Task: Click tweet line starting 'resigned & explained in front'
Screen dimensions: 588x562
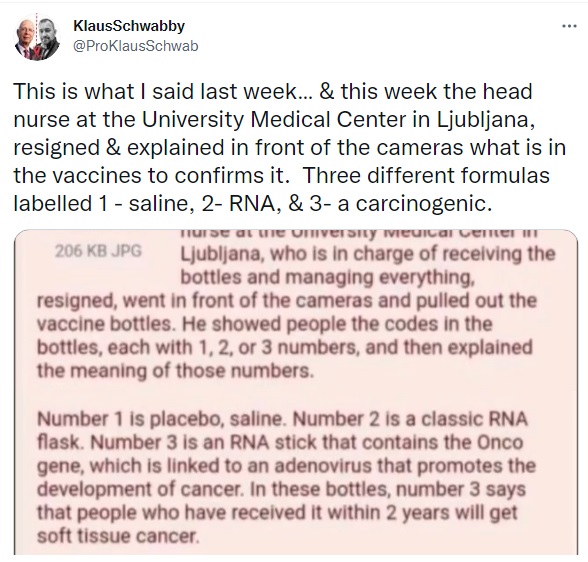Action: (x=290, y=147)
